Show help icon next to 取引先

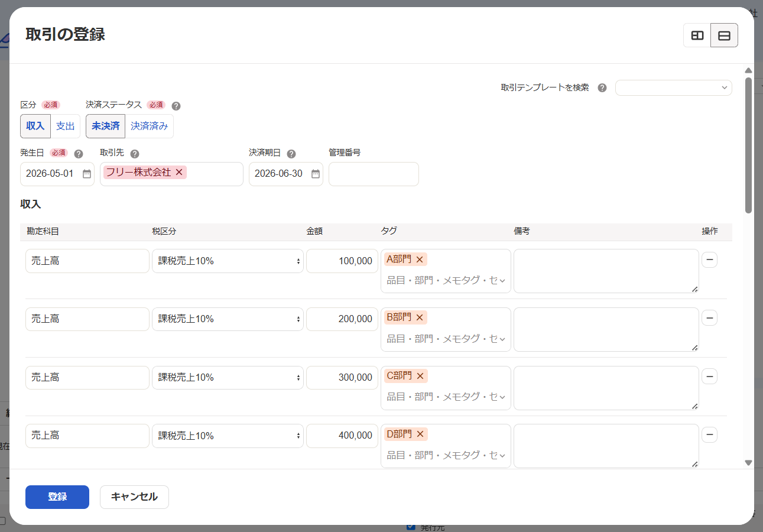(135, 154)
